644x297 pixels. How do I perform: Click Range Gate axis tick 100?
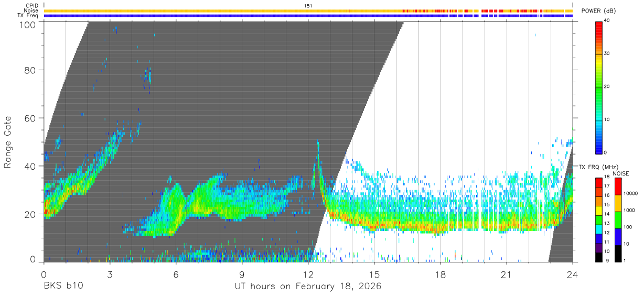click(28, 25)
